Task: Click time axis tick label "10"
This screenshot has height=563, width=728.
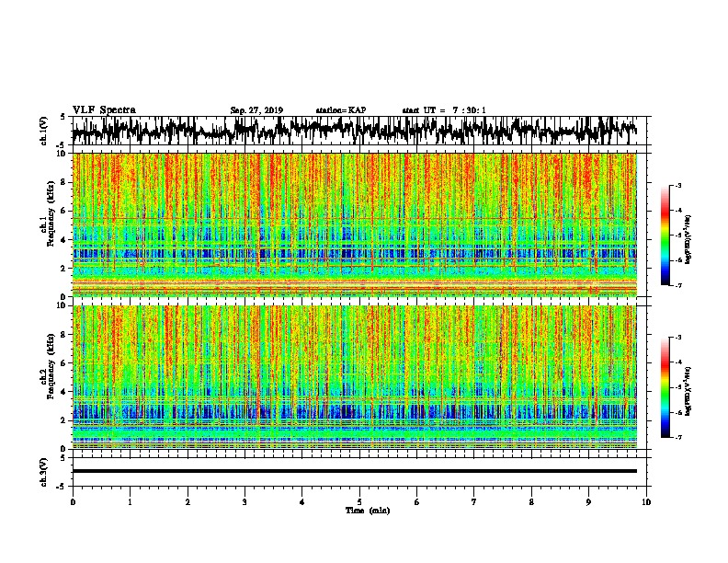Action: pos(646,502)
